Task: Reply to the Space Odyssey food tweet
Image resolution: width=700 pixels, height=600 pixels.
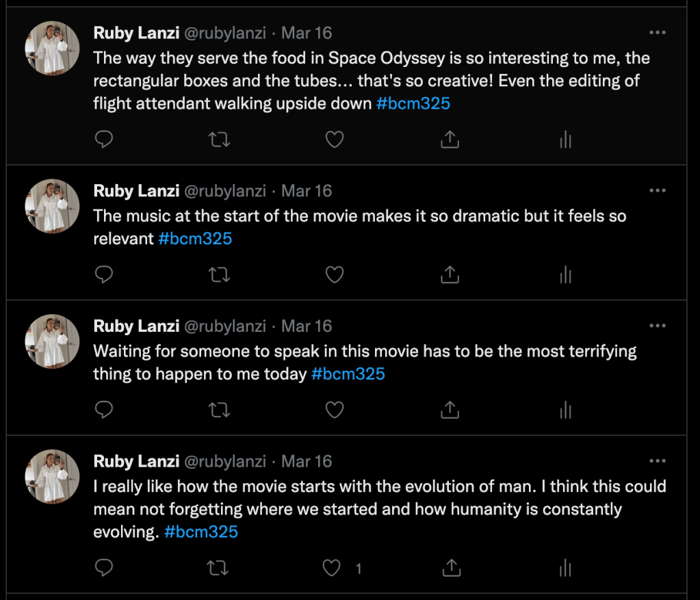Action: point(103,140)
